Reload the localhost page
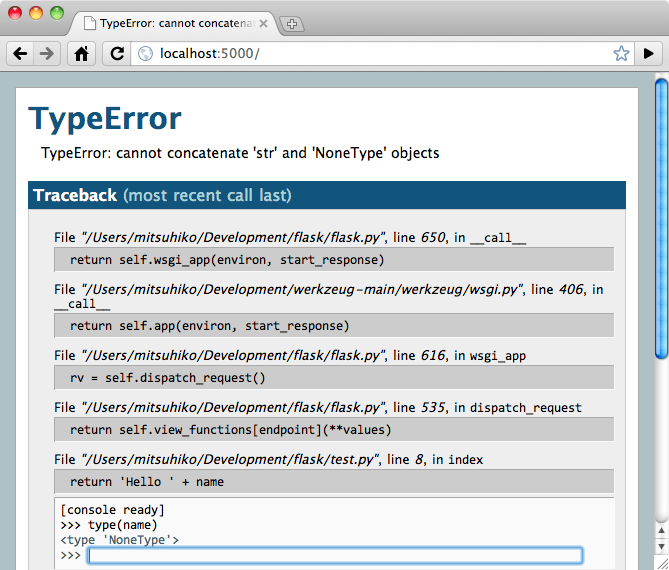 click(x=117, y=54)
